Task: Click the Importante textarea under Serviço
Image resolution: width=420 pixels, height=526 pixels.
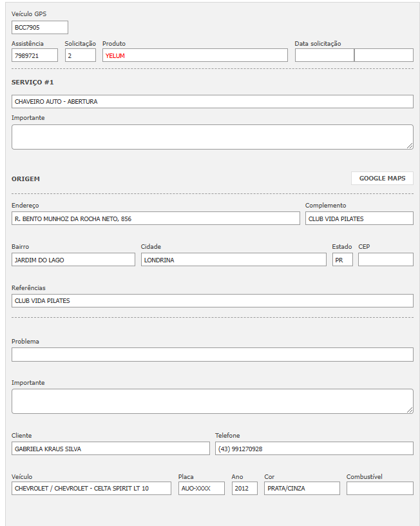Action: (x=212, y=137)
